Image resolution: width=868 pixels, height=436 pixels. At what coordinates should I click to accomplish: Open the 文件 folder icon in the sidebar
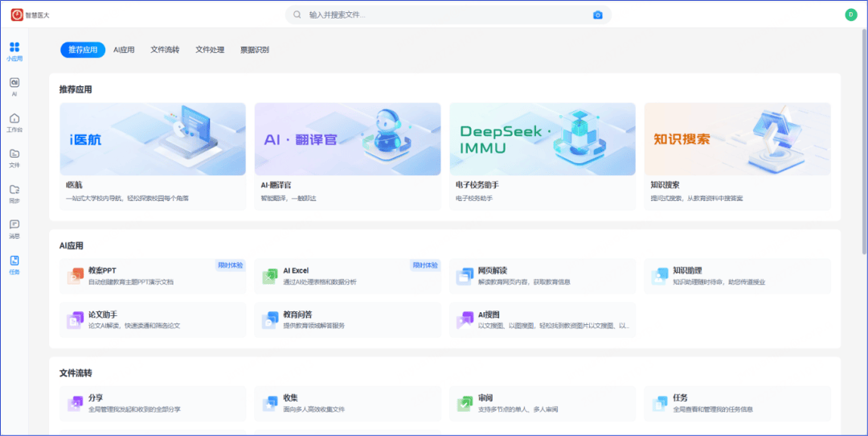click(14, 154)
